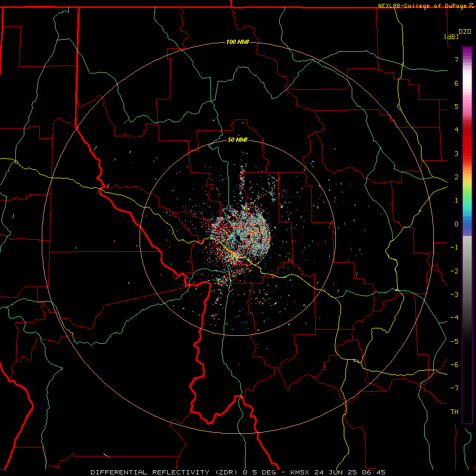The width and height of the screenshot is (476, 476).
Task: Click the 0 value on the scale
Action: coord(456,224)
